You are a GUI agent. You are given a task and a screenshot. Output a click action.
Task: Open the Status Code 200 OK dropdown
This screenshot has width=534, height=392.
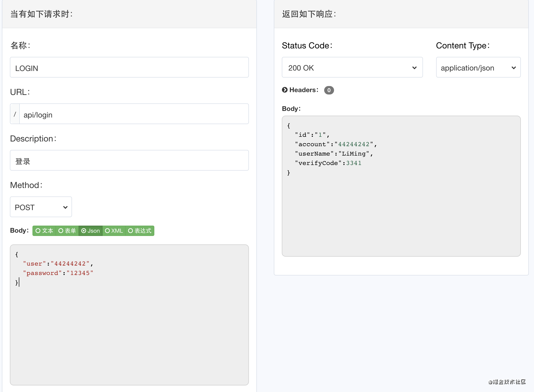point(352,67)
